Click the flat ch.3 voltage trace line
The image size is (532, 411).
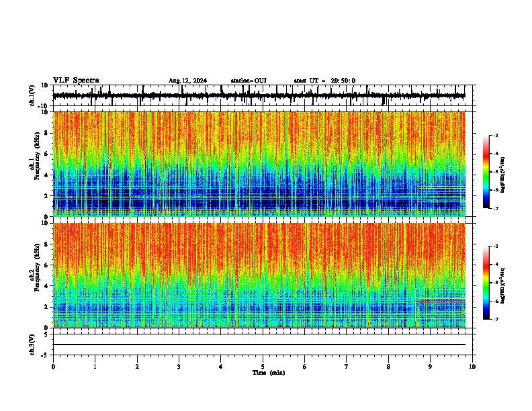[259, 345]
